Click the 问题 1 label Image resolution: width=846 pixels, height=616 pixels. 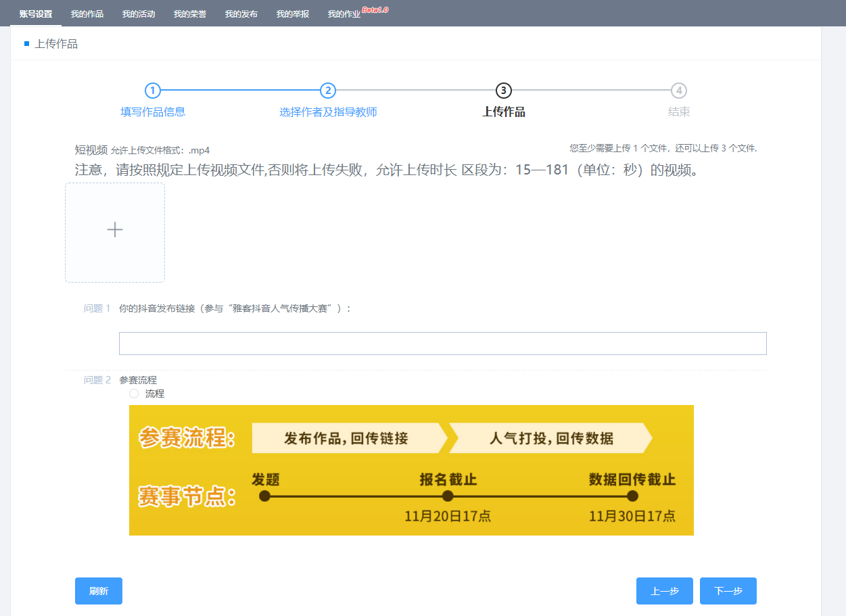[x=97, y=308]
